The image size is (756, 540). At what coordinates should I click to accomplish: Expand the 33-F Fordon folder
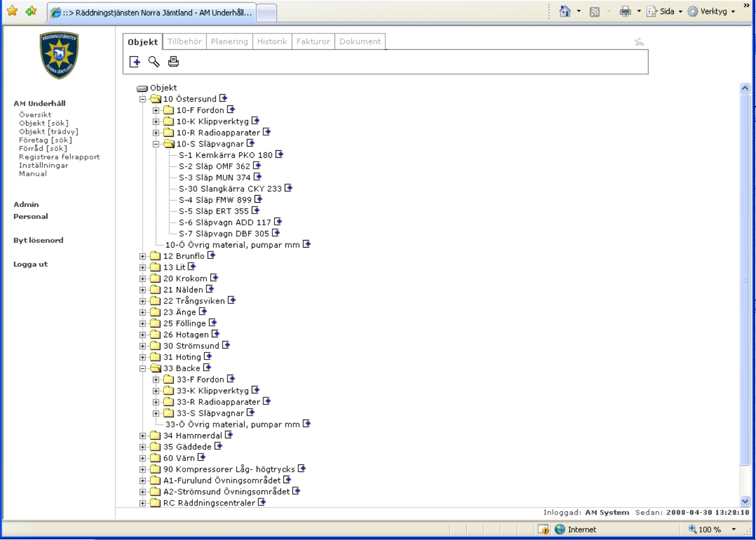click(156, 379)
